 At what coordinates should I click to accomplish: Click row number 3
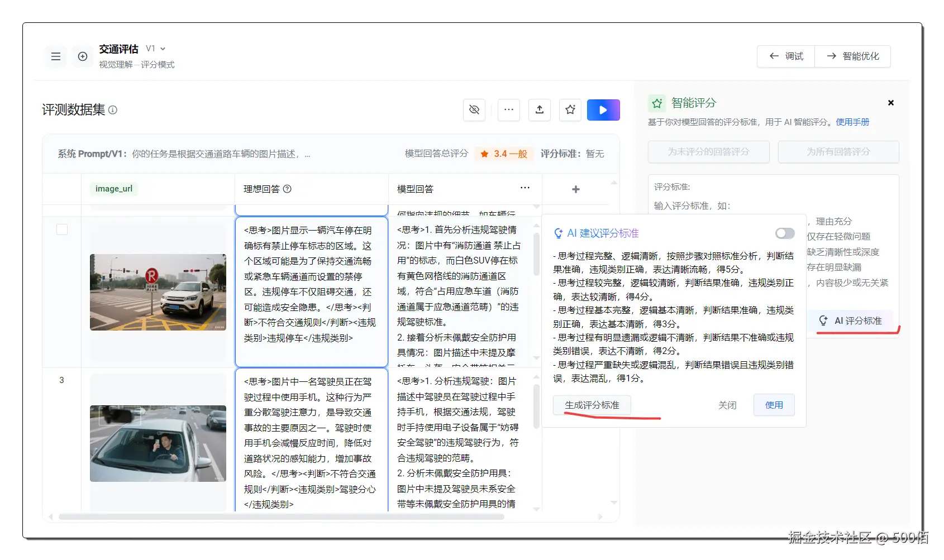pos(61,380)
